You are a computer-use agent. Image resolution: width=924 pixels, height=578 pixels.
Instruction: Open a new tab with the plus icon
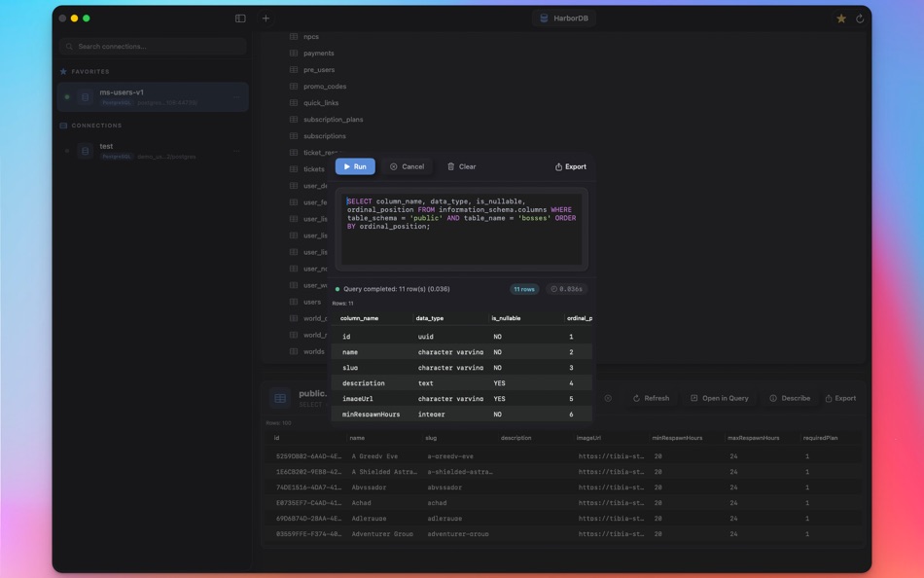click(266, 18)
